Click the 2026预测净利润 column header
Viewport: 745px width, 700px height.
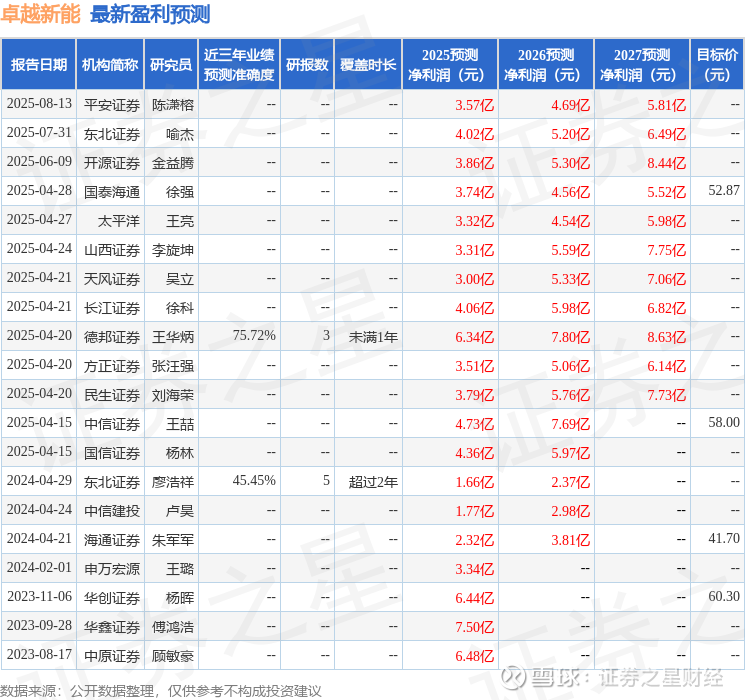click(546, 65)
